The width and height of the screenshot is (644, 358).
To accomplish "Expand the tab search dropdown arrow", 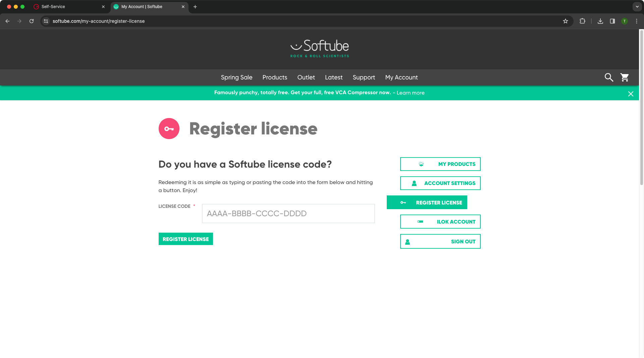I will click(x=637, y=7).
